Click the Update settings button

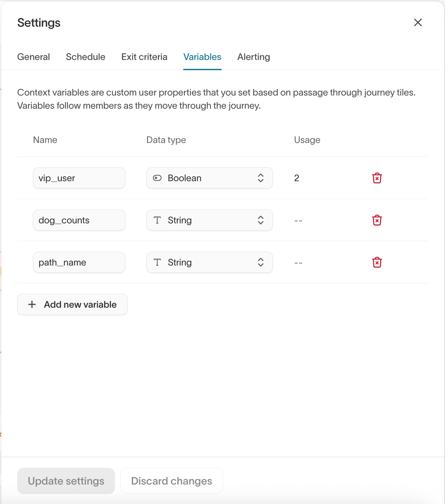[x=66, y=481]
